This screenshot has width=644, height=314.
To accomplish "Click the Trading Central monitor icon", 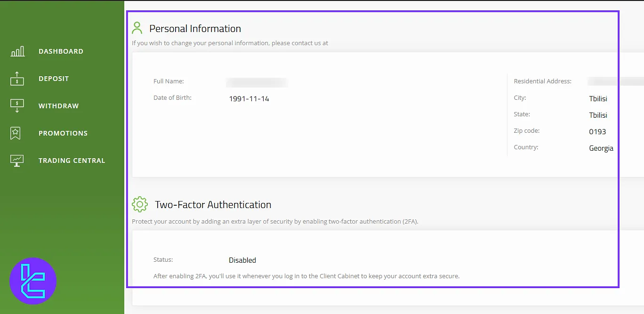I will (x=17, y=161).
